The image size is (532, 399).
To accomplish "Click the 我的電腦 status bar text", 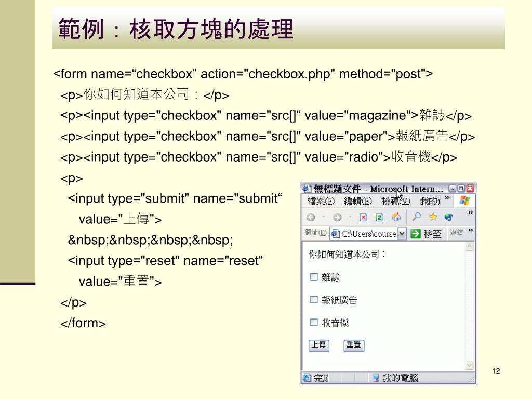I will click(x=401, y=378).
